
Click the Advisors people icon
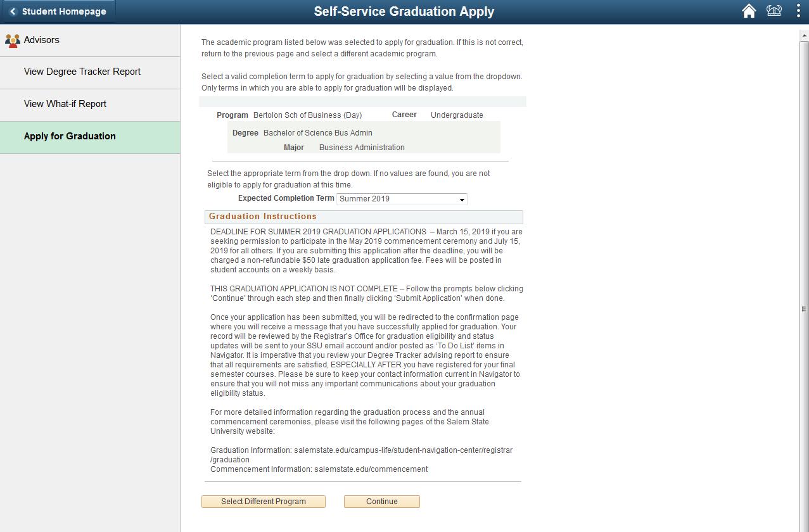(12, 41)
